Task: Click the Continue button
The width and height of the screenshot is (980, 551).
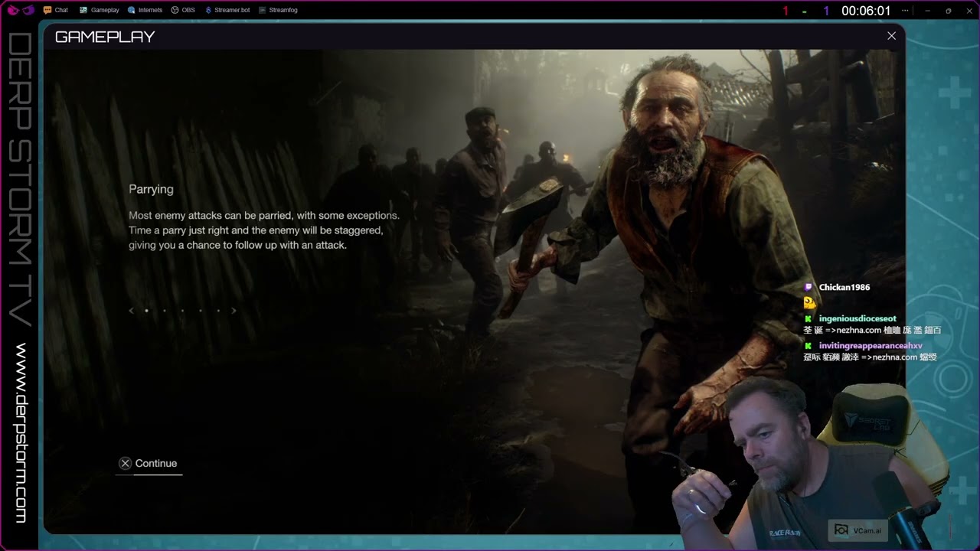Action: click(x=149, y=464)
